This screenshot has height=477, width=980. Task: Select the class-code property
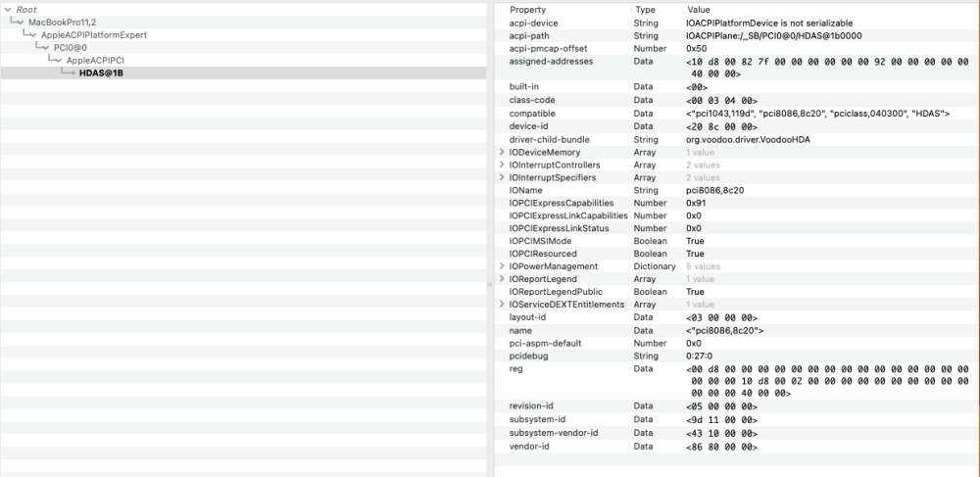coord(532,101)
